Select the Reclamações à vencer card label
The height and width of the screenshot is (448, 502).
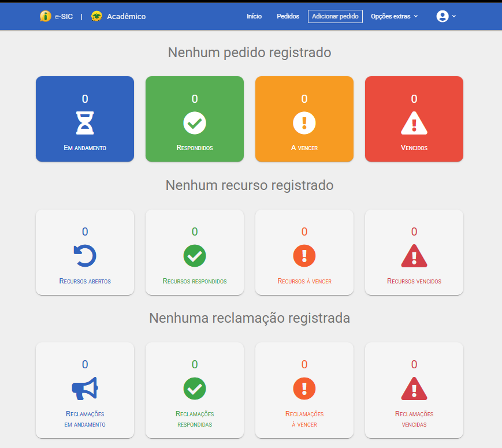pyautogui.click(x=304, y=419)
